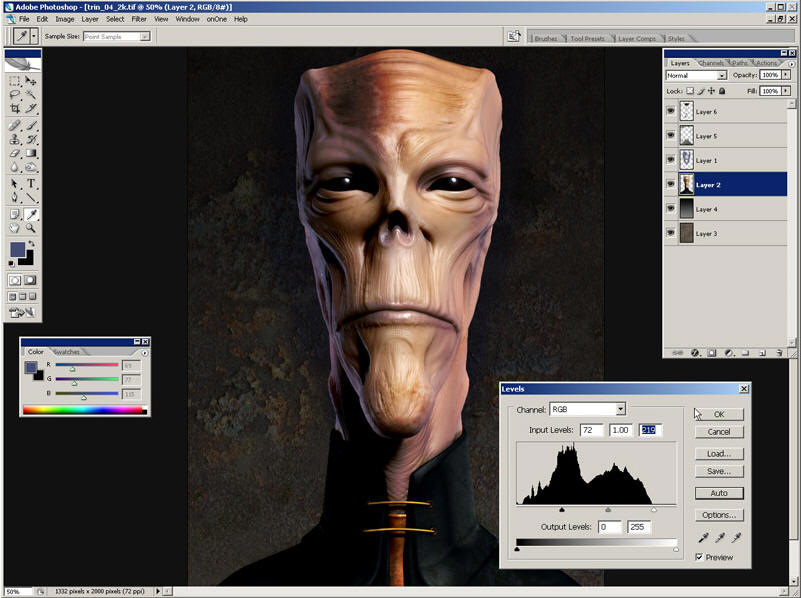Viewport: 801px width, 598px height.
Task: Select the Healing Brush tool
Action: (x=15, y=125)
